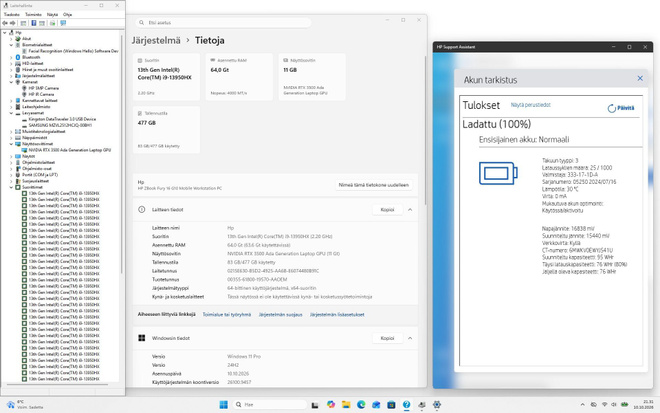Click the volume icon in system tray
This screenshot has height=413, width=660.
tap(614, 405)
